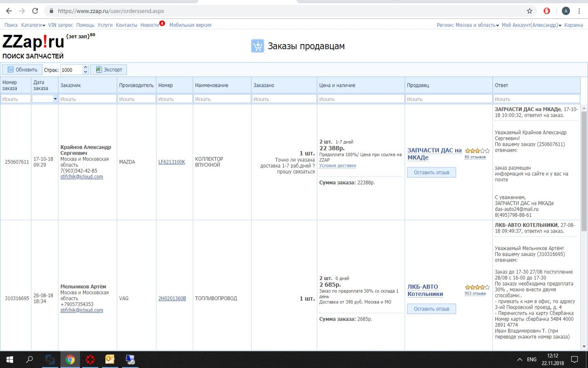
Task: Open Windows search magnifier
Action: pos(29,359)
